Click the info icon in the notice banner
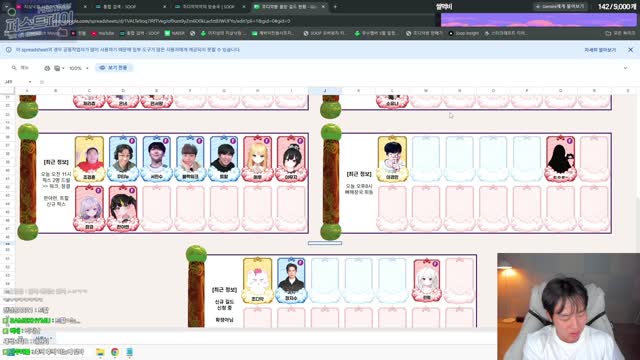Screen dimensions: 640x360 [x=9, y=50]
